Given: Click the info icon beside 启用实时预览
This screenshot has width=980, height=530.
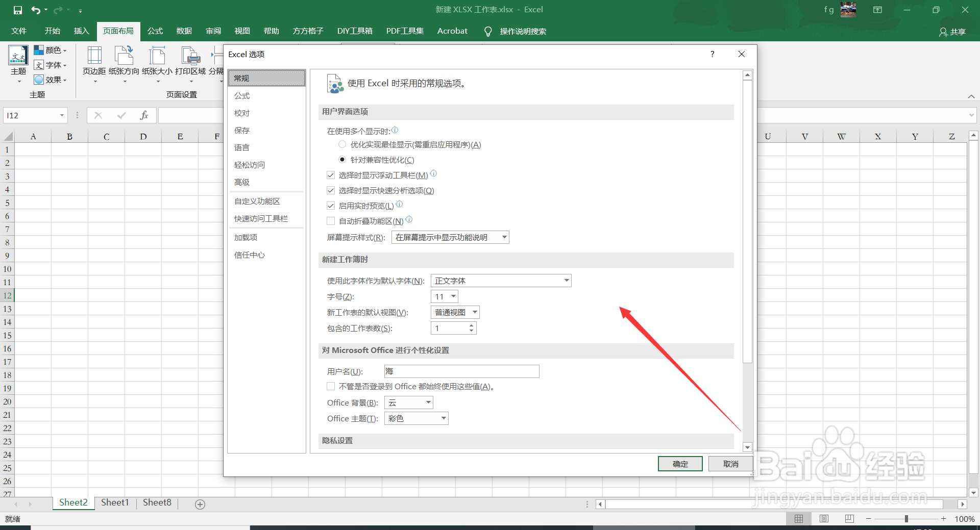Looking at the screenshot, I should tap(400, 204).
